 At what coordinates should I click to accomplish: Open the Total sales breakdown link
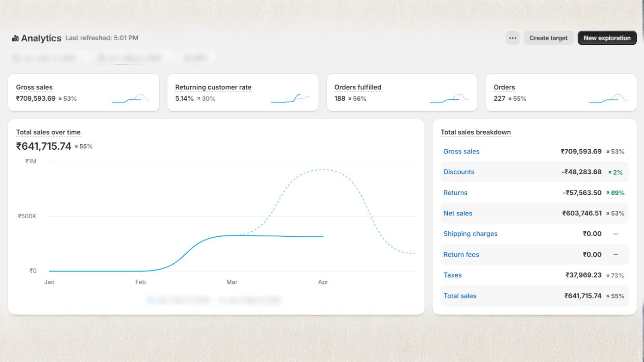[460, 296]
